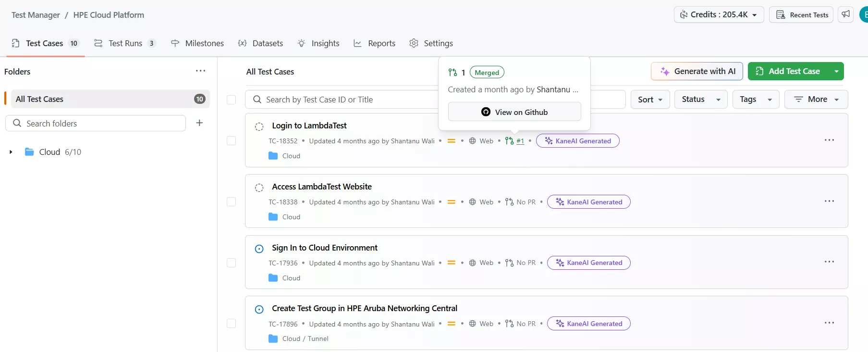
Task: Click View on Github button
Action: (x=514, y=112)
